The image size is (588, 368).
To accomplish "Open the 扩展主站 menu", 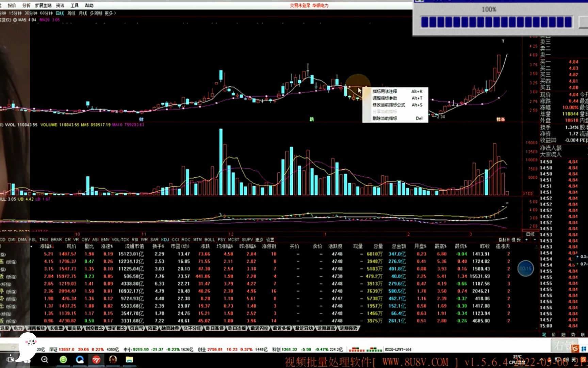I will (44, 5).
